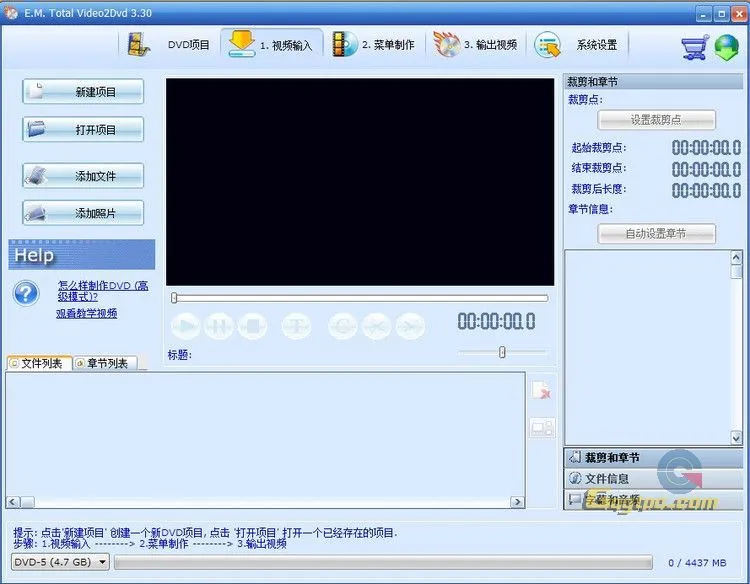Expand the 字幕和音频 accordion section
The height and width of the screenshot is (584, 750).
pyautogui.click(x=653, y=500)
